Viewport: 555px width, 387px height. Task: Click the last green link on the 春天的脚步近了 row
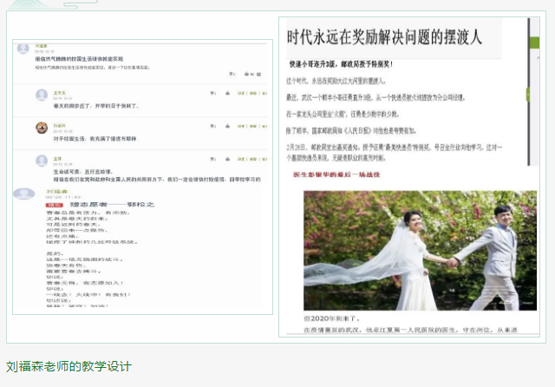(x=264, y=93)
